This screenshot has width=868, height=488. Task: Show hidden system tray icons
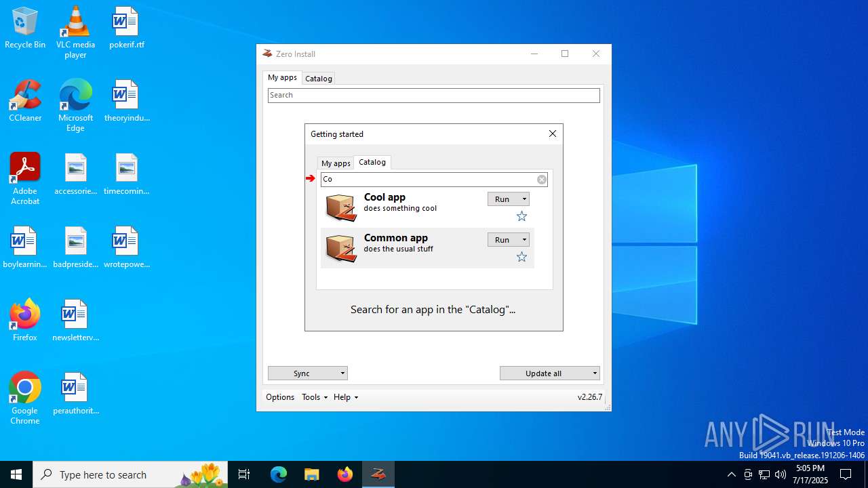731,474
